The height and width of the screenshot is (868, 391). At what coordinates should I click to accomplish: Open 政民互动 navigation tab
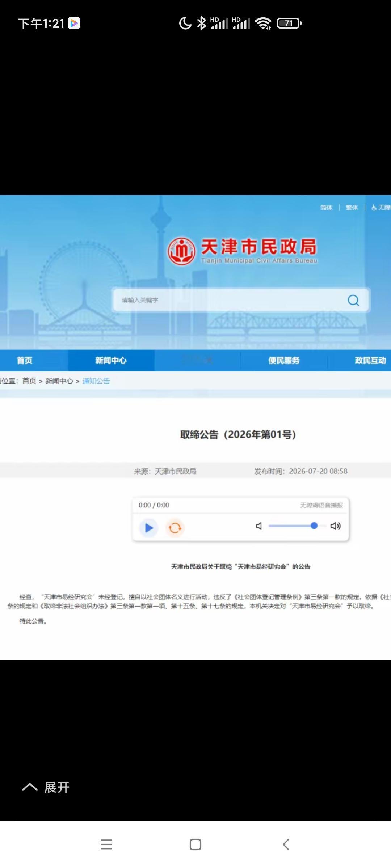pyautogui.click(x=370, y=360)
